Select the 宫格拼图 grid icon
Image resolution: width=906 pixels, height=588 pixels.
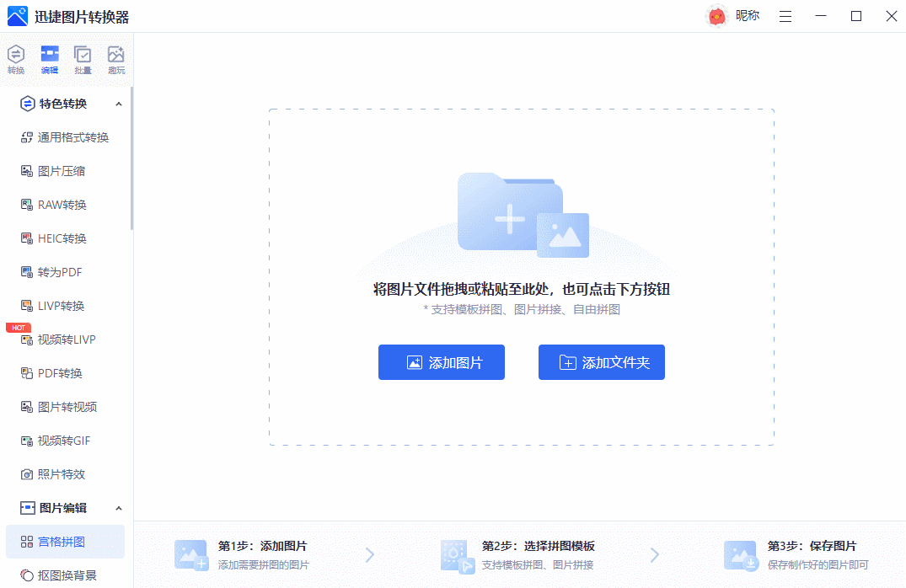pyautogui.click(x=27, y=542)
